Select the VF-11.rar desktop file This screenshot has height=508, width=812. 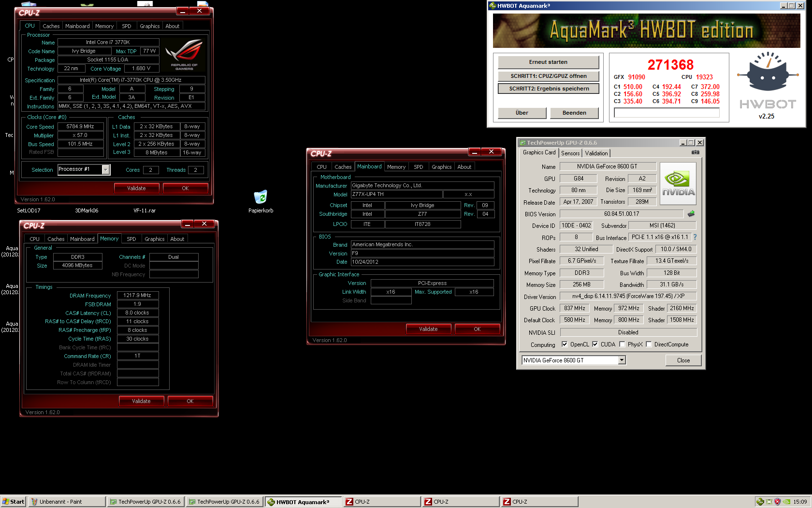[145, 210]
